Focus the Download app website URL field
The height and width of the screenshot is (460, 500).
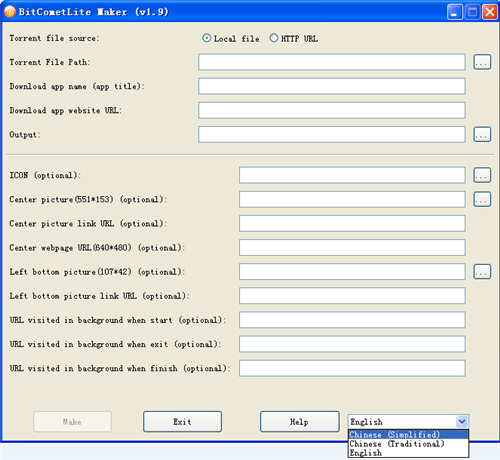point(332,110)
